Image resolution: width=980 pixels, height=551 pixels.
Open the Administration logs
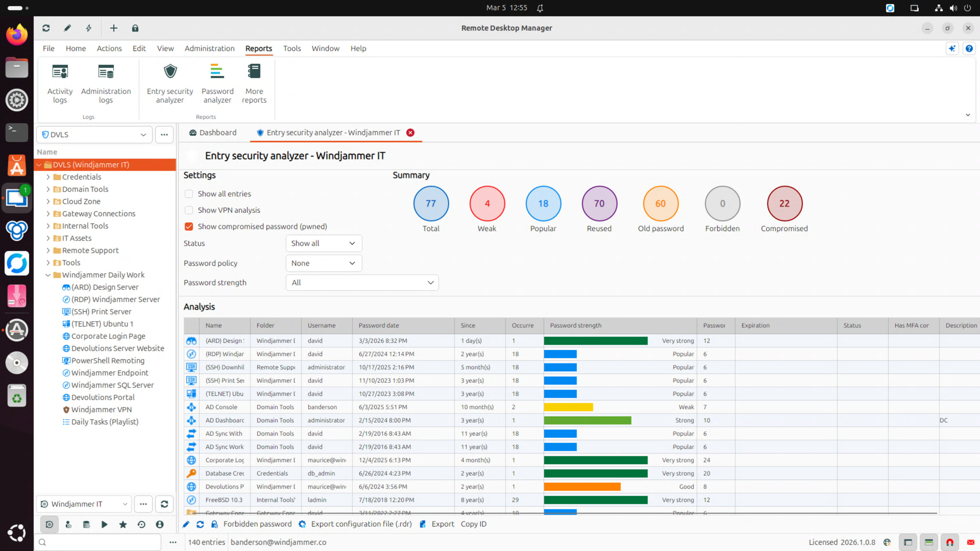[x=106, y=83]
